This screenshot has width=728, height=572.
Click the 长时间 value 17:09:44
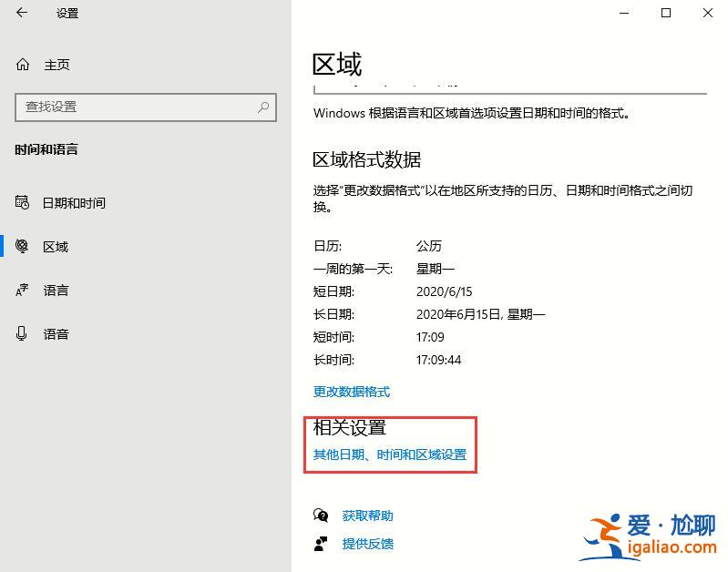pos(438,360)
